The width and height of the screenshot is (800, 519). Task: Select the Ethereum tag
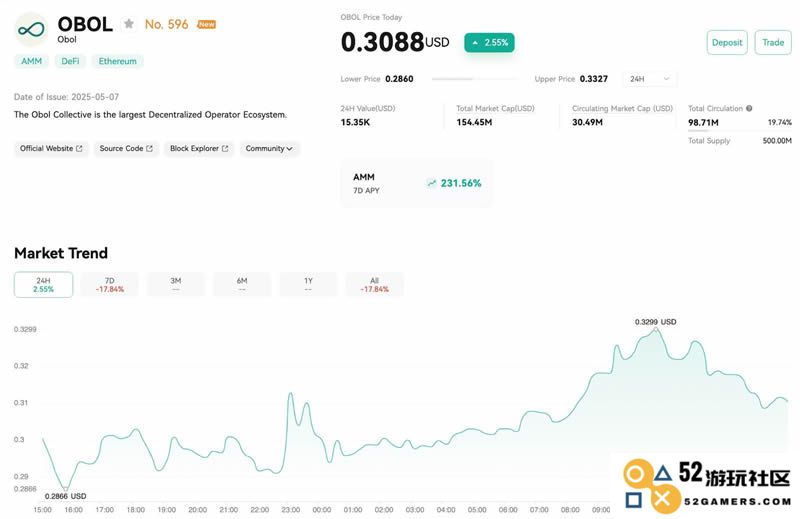(x=118, y=61)
